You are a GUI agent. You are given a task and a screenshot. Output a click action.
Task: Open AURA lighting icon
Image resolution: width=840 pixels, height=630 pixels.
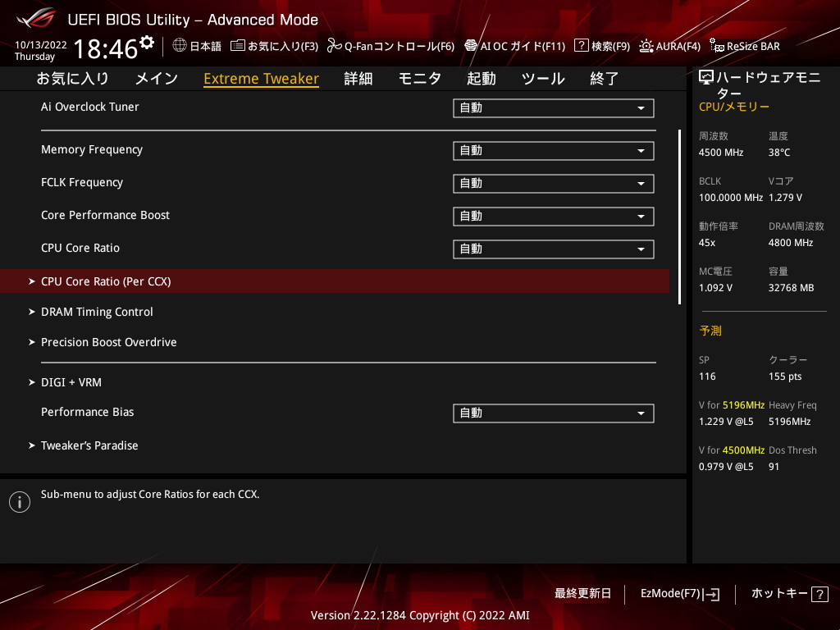(x=646, y=46)
